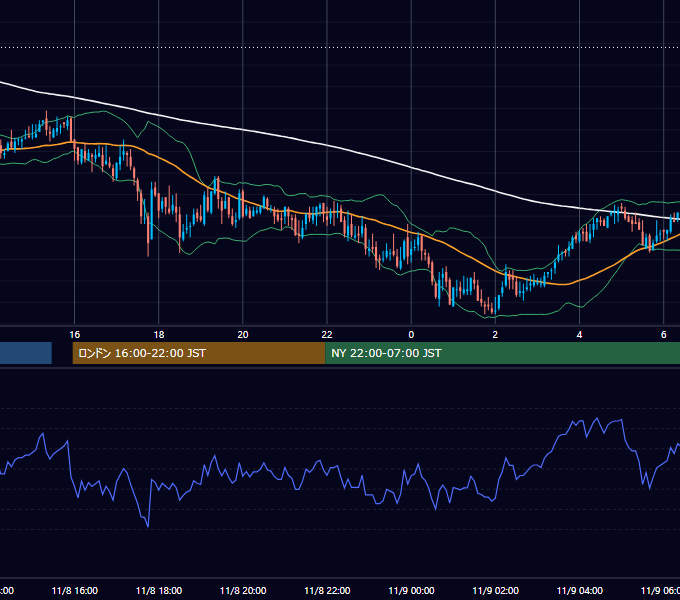Click the NY 22:00-07:00 JST session bar
The width and height of the screenshot is (680, 600).
[x=502, y=353]
